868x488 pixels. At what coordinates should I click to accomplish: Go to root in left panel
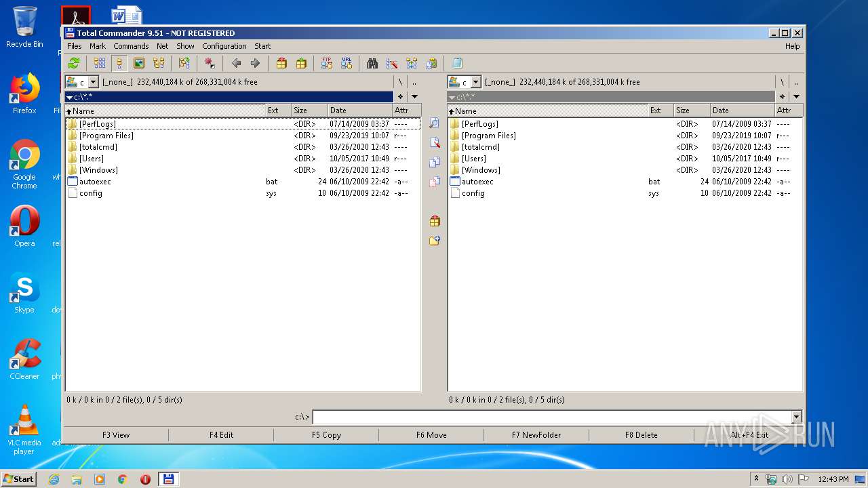[400, 82]
